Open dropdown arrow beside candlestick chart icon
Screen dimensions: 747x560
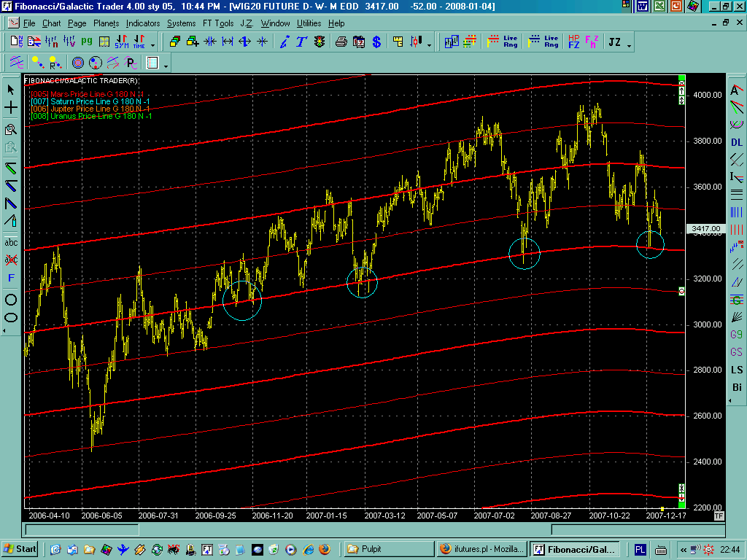tap(429, 44)
